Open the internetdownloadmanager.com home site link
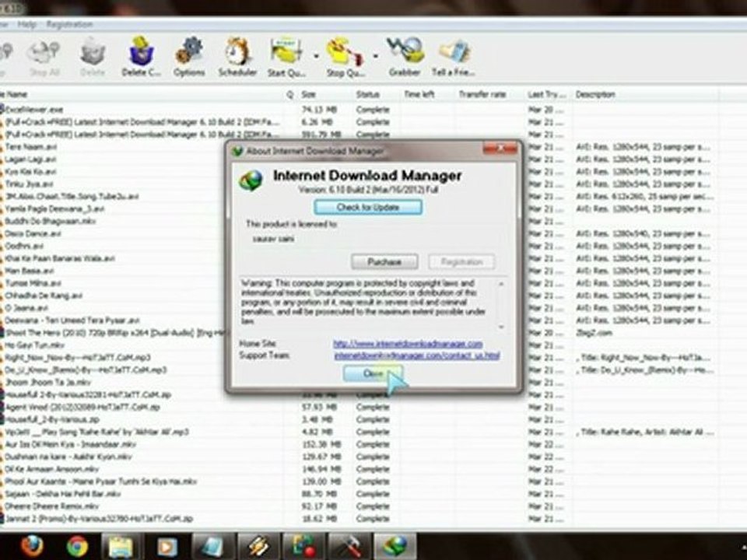Screen dimensions: 747x560 408,343
